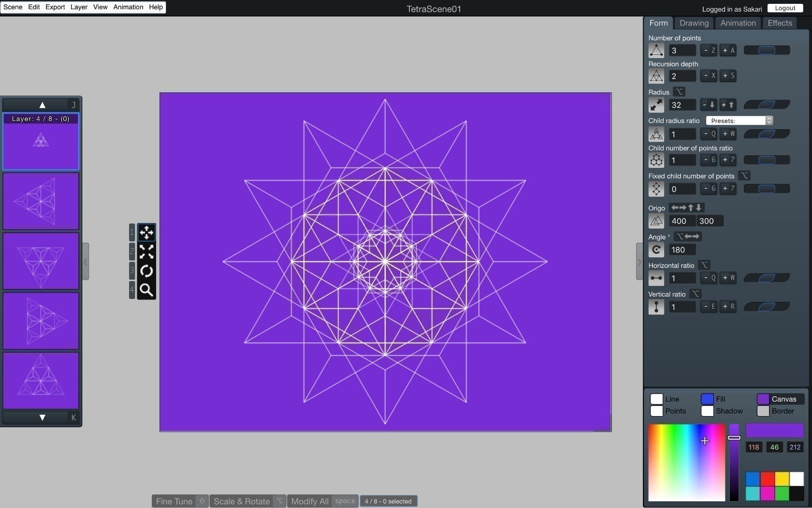
Task: Open the Edit menu
Action: click(x=34, y=7)
